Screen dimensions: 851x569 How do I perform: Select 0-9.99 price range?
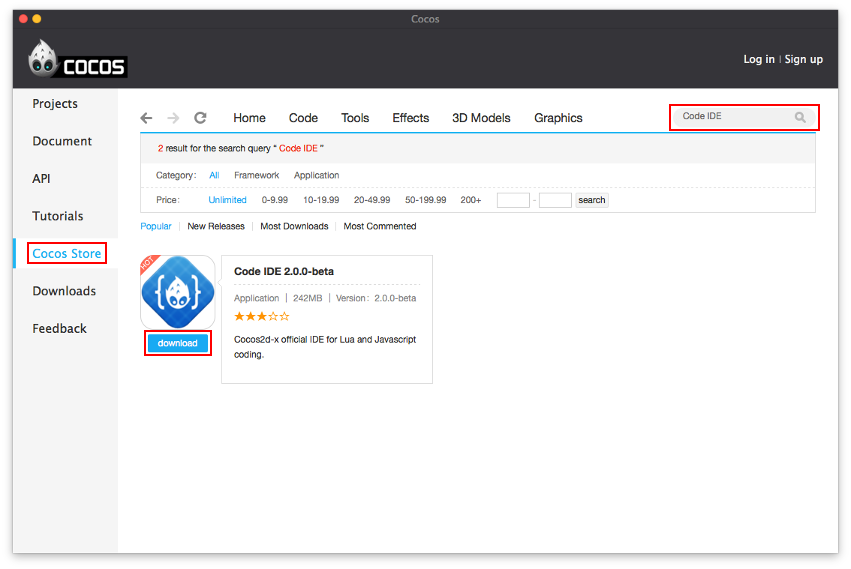point(275,200)
